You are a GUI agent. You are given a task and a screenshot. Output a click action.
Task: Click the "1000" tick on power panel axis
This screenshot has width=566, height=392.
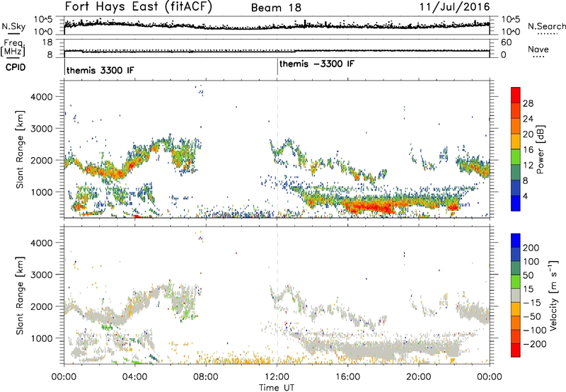point(41,192)
